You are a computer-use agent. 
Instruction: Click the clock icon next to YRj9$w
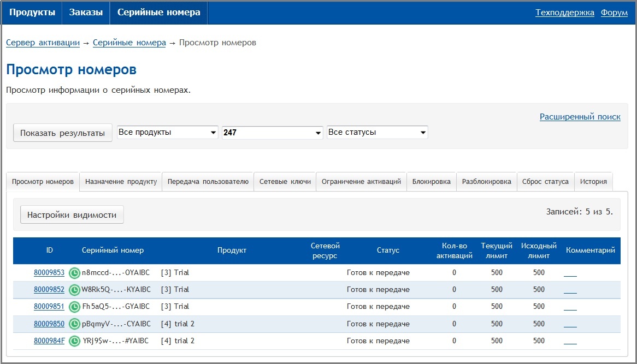(74, 341)
